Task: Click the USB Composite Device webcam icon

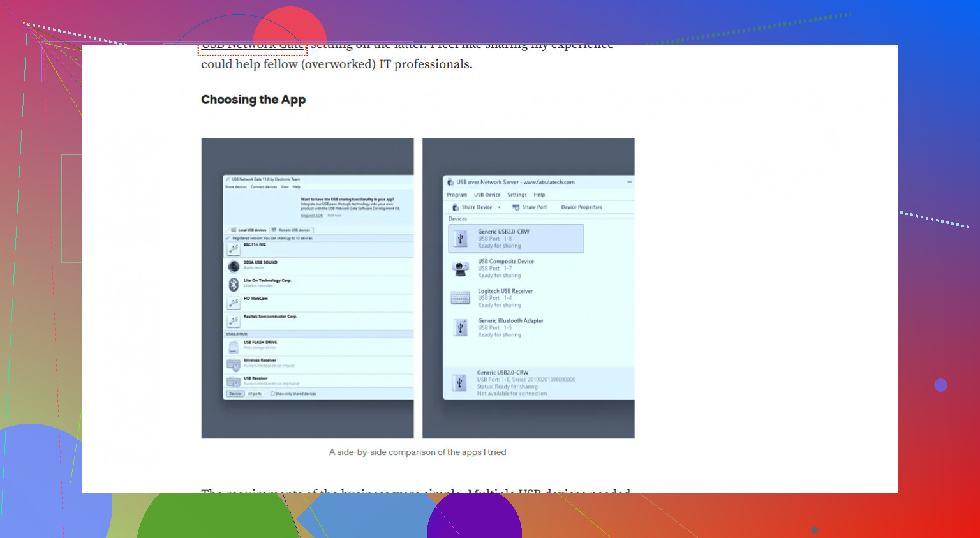Action: click(460, 269)
